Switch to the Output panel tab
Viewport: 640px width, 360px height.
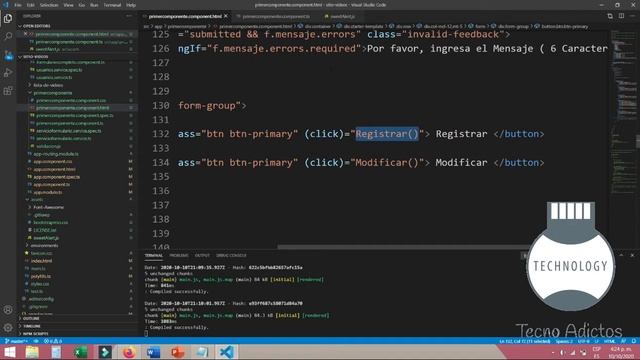click(x=202, y=256)
